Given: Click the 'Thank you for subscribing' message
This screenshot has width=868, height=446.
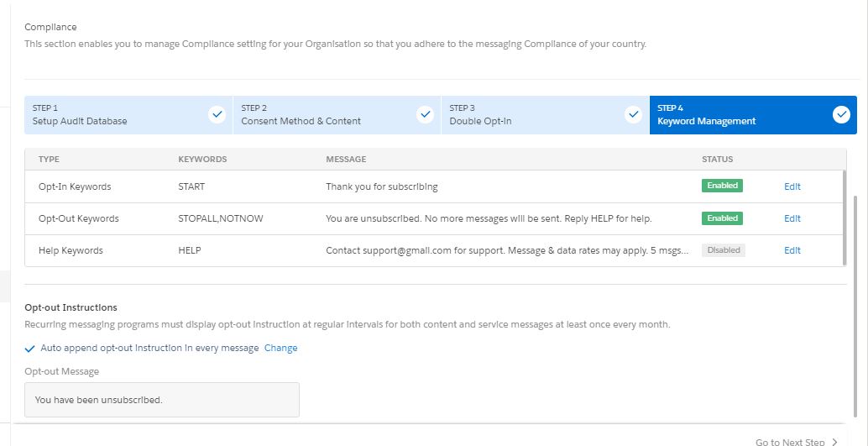Looking at the screenshot, I should [x=382, y=186].
